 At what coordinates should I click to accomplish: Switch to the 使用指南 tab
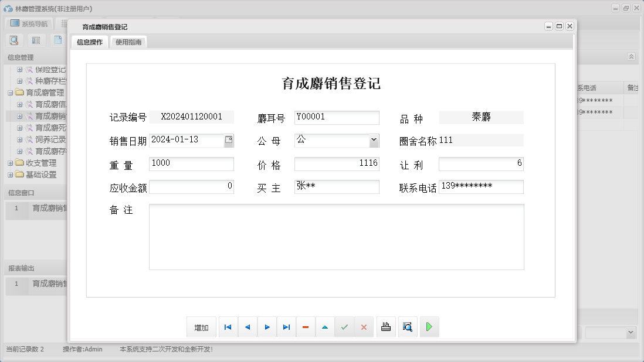(x=128, y=42)
